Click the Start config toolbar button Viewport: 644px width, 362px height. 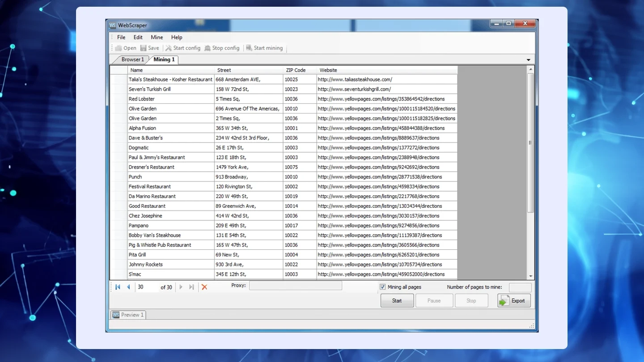(x=182, y=48)
